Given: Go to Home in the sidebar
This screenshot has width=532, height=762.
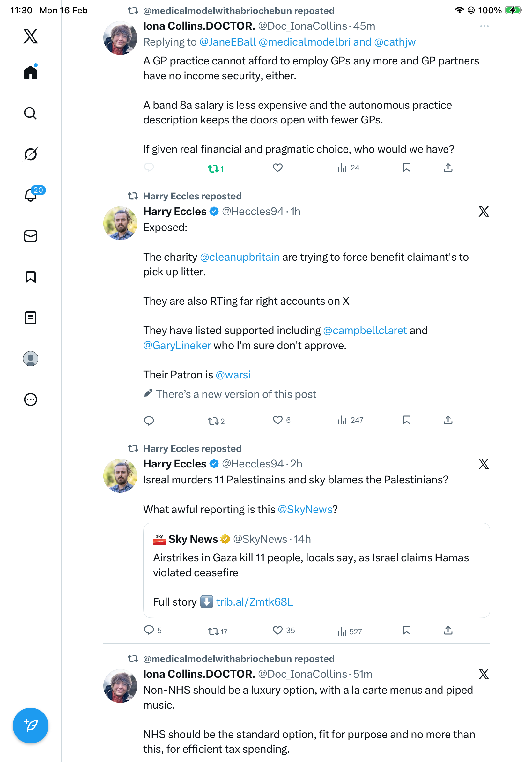Looking at the screenshot, I should [x=31, y=72].
